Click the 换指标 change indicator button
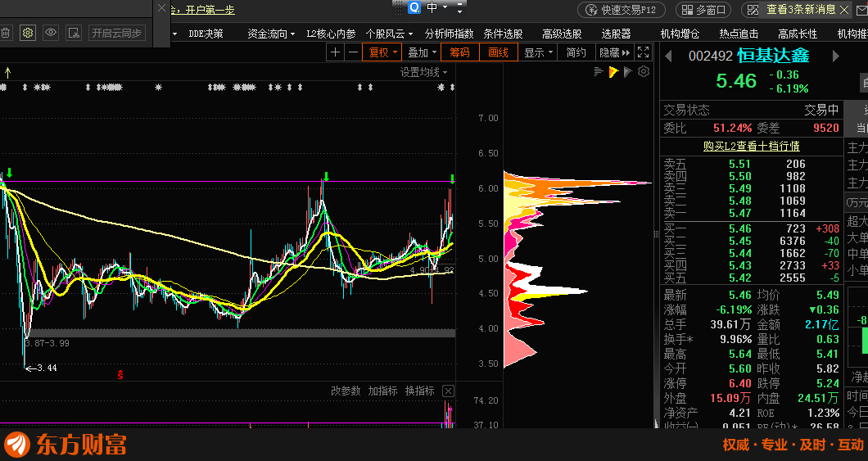 (x=420, y=391)
